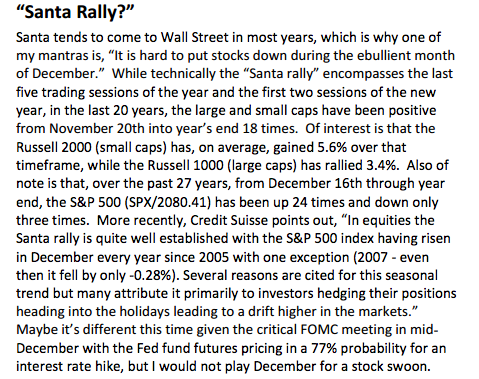479x379 pixels.
Task: Click the ticker text "SPX/2080.41"
Action: [168, 202]
